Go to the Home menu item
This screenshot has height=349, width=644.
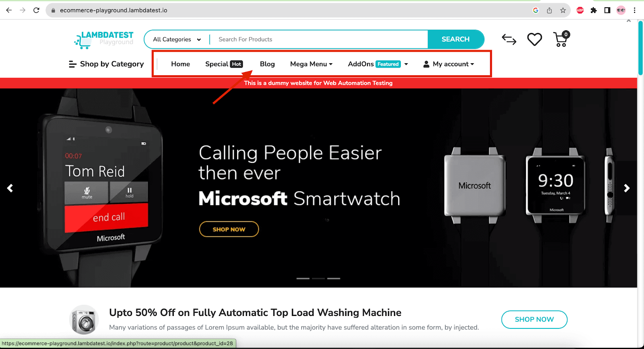click(180, 64)
